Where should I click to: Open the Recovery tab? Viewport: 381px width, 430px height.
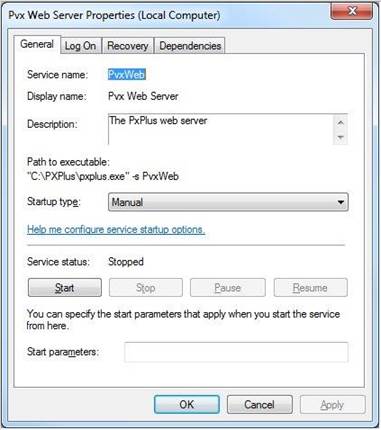click(x=128, y=46)
